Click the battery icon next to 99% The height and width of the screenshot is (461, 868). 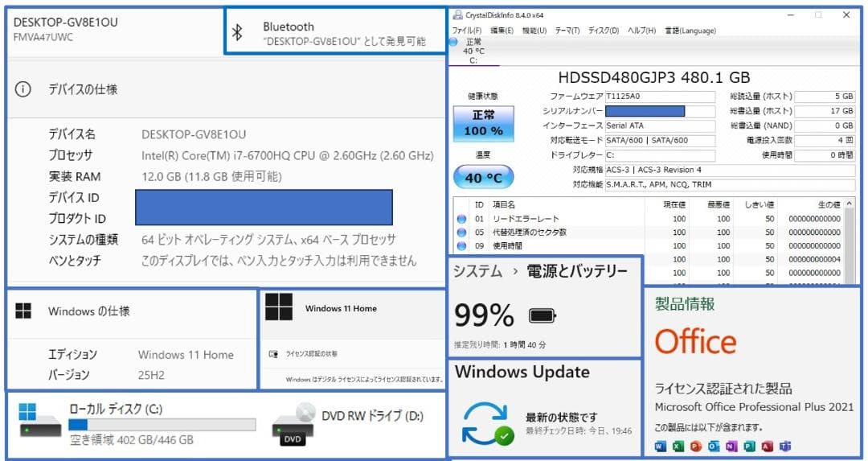point(542,316)
